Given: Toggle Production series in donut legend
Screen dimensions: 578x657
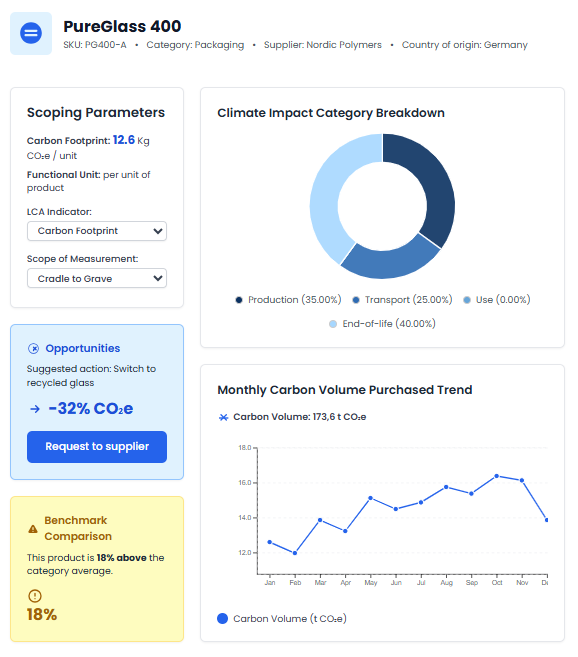Looking at the screenshot, I should (x=288, y=300).
